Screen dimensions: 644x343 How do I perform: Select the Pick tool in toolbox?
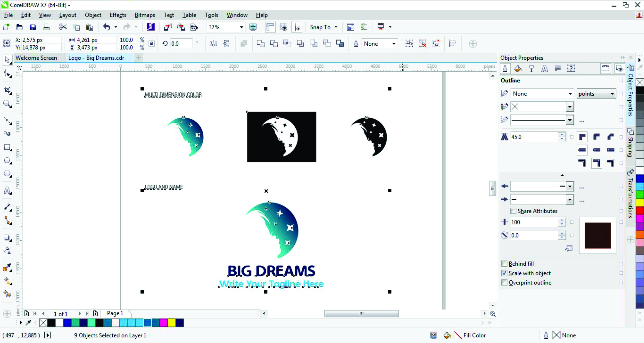click(7, 60)
